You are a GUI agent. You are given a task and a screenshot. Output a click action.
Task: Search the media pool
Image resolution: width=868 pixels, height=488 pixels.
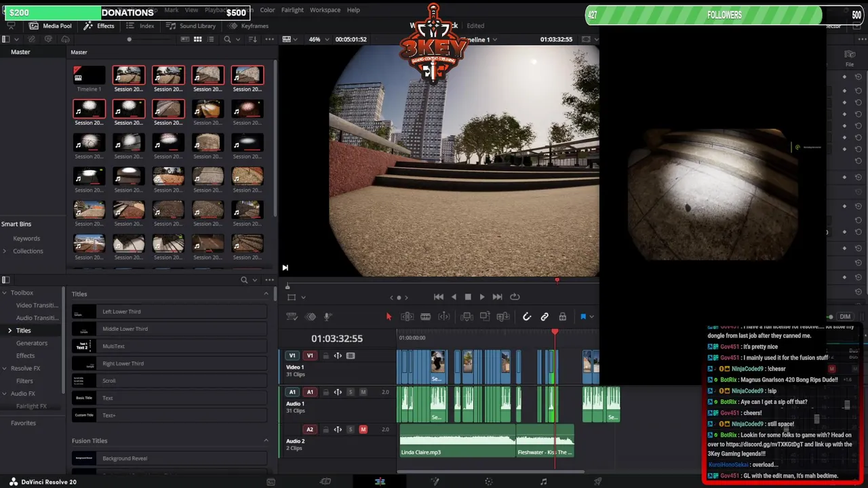[x=227, y=39]
